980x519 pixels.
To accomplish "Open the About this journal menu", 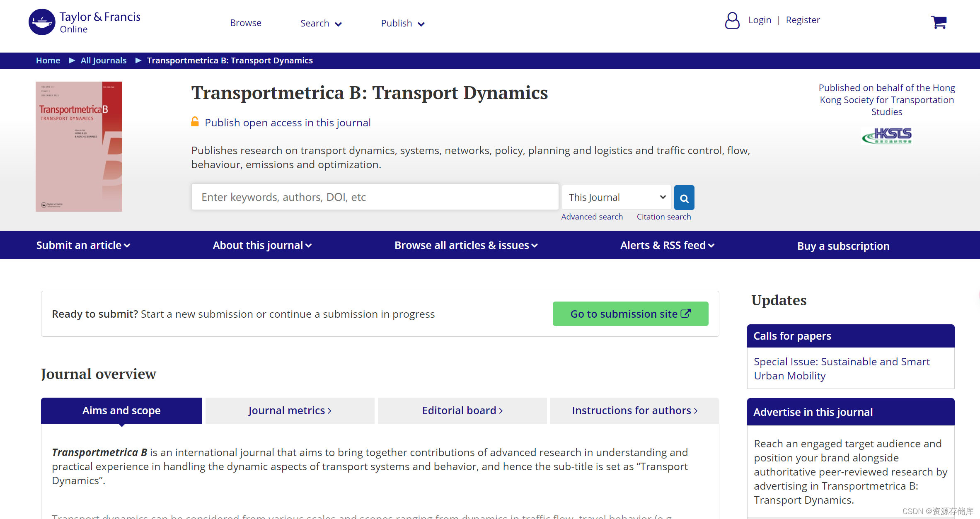I will [x=262, y=245].
